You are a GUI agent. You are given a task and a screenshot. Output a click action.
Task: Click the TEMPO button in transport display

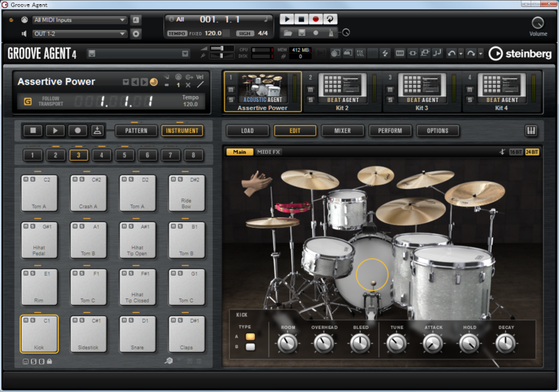[177, 34]
